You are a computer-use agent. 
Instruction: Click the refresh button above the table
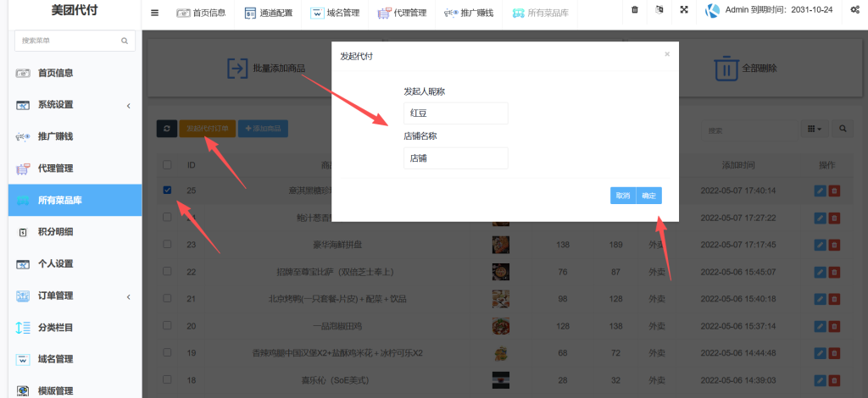point(167,128)
